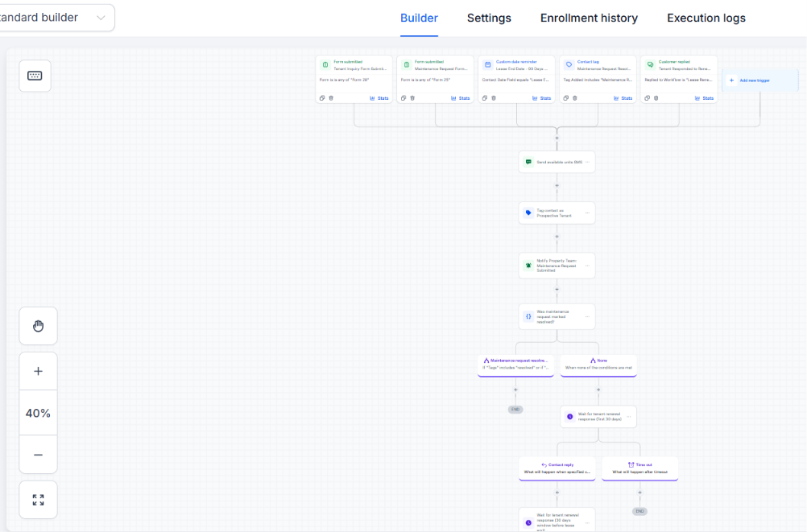The width and height of the screenshot is (807, 532).
Task: Click END node under Maintenance request resolved
Action: [515, 410]
